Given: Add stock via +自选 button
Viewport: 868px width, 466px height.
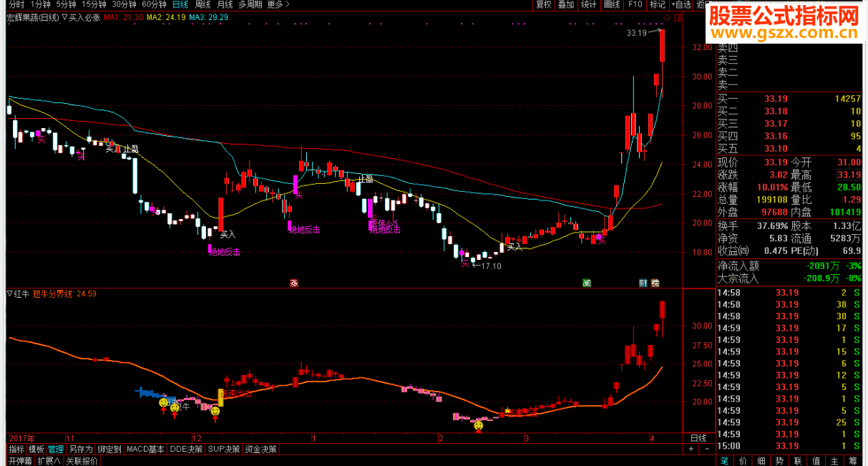Looking at the screenshot, I should click(x=681, y=4).
